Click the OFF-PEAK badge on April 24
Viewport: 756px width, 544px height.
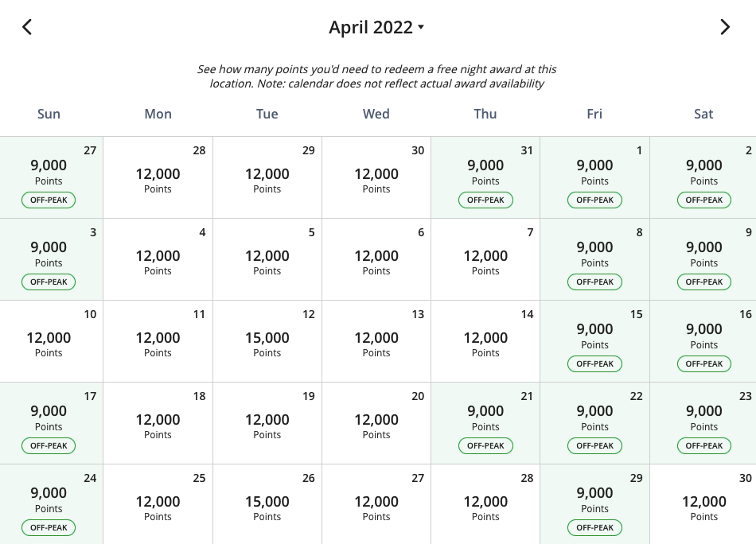pos(49,527)
